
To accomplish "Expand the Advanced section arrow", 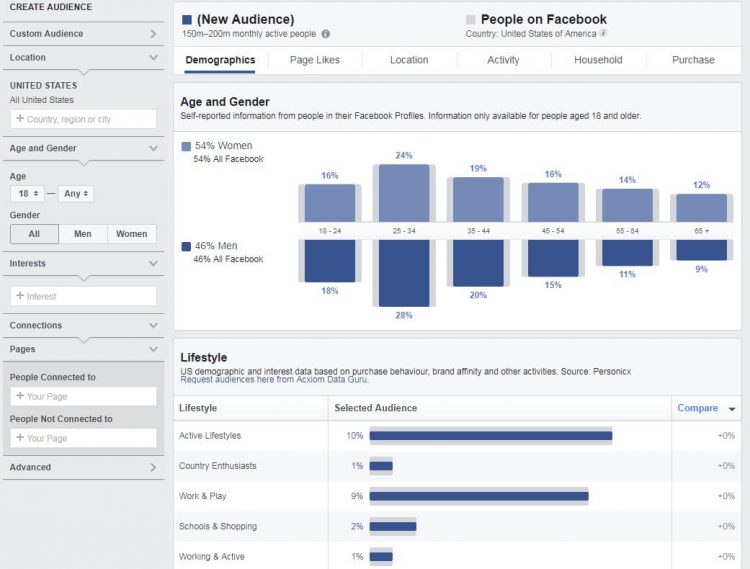I will (153, 467).
